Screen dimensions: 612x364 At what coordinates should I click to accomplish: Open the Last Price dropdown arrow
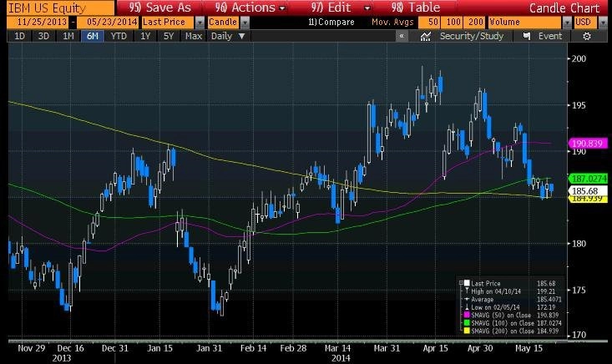[x=200, y=23]
